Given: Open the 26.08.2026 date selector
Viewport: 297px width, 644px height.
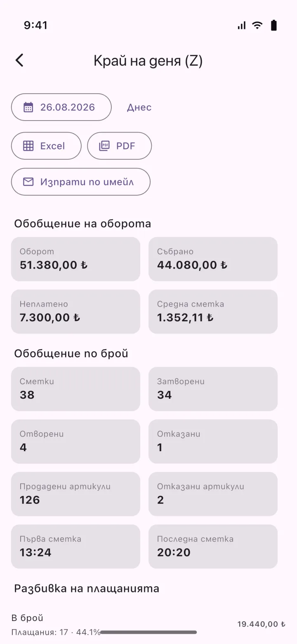Looking at the screenshot, I should pos(61,107).
